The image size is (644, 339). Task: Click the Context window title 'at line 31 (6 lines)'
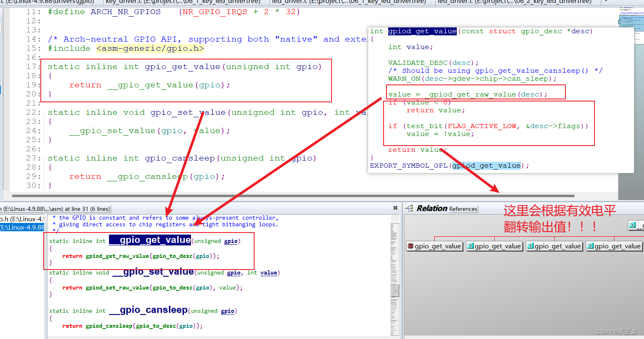87,209
